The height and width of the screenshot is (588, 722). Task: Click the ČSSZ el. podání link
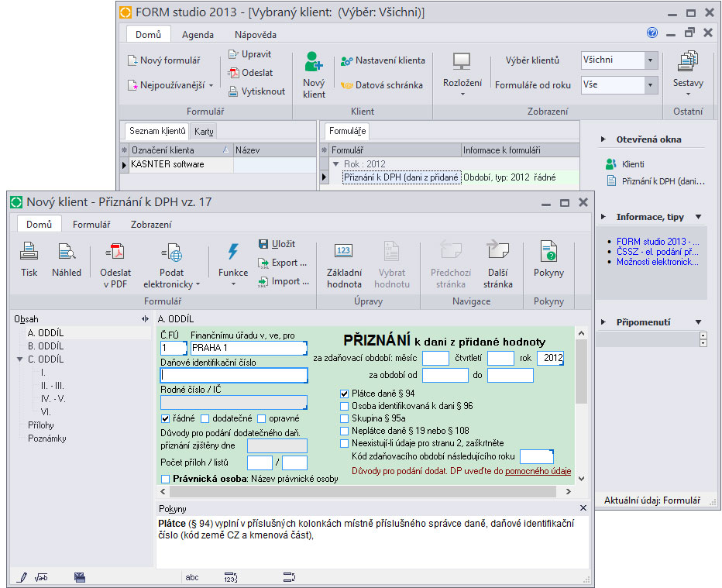[x=658, y=252]
